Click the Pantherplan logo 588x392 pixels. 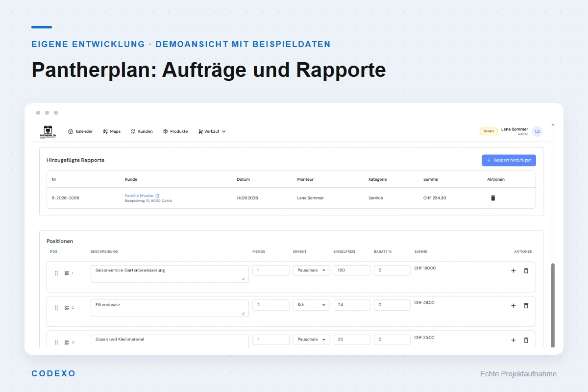pyautogui.click(x=48, y=131)
